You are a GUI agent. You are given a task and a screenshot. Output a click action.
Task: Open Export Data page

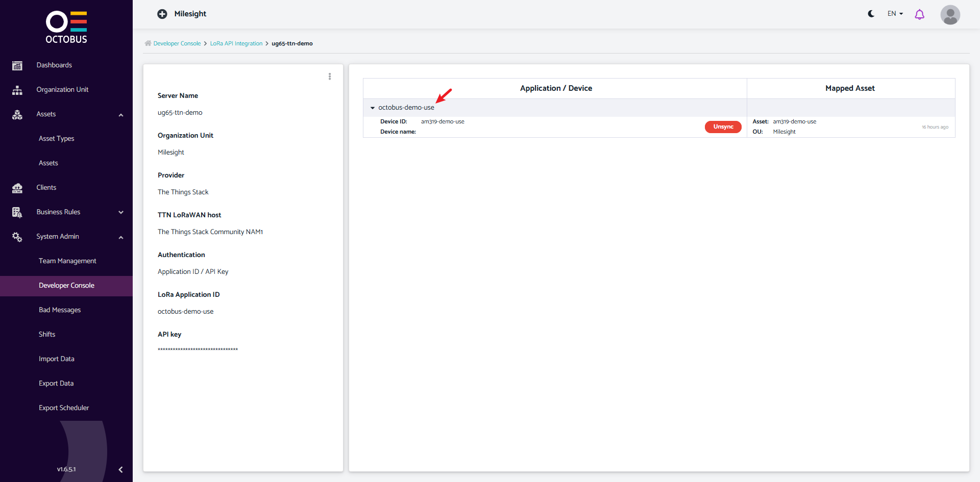pyautogui.click(x=56, y=384)
